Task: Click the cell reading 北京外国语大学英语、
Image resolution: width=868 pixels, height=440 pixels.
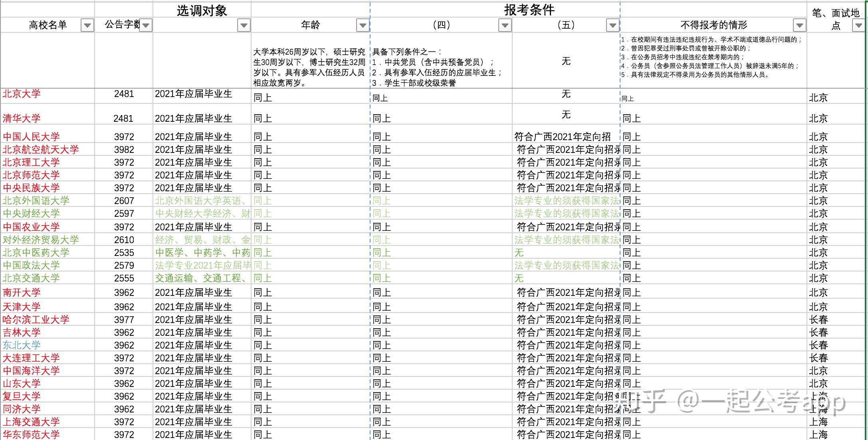Action: [202, 200]
